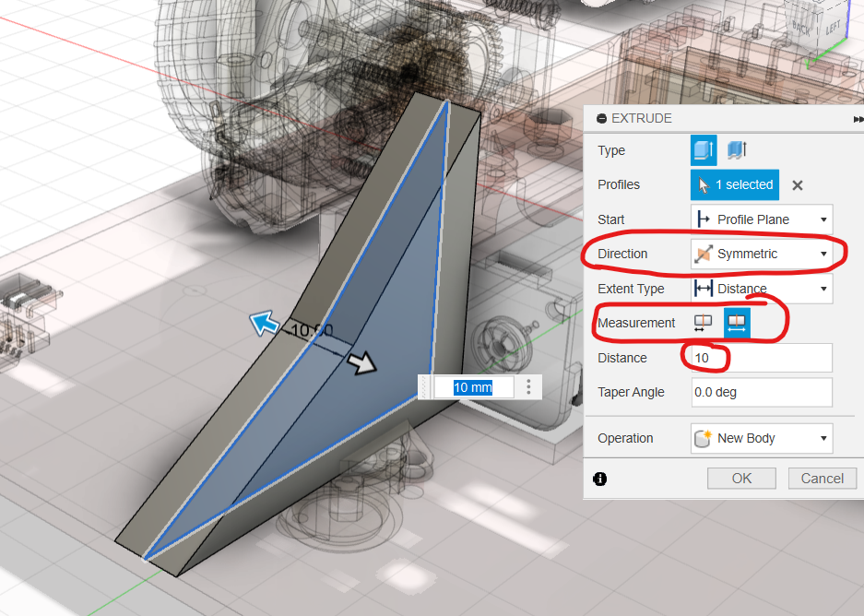Screen dimensions: 864x616
Task: Click the double-arrow expand icon in EXTRUDE header
Action: tap(858, 119)
